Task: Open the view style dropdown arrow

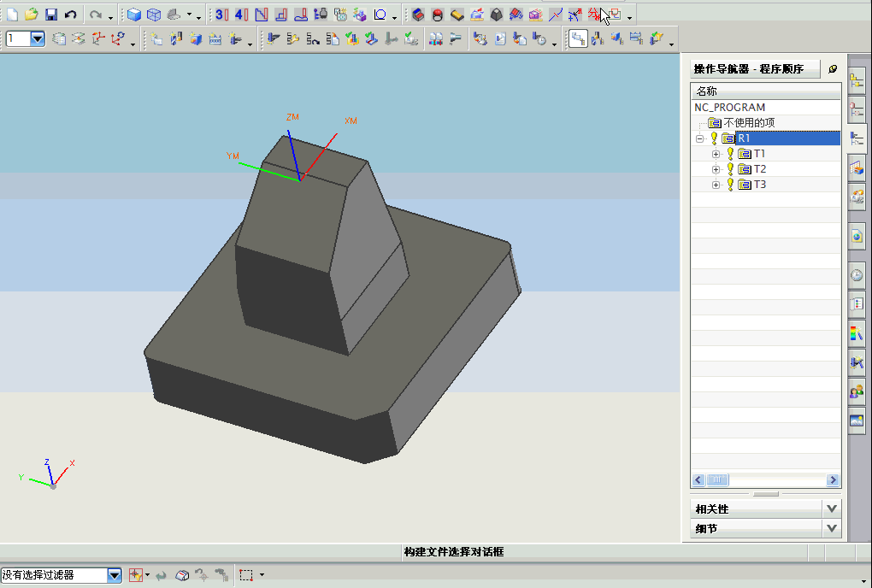Action: [190, 15]
